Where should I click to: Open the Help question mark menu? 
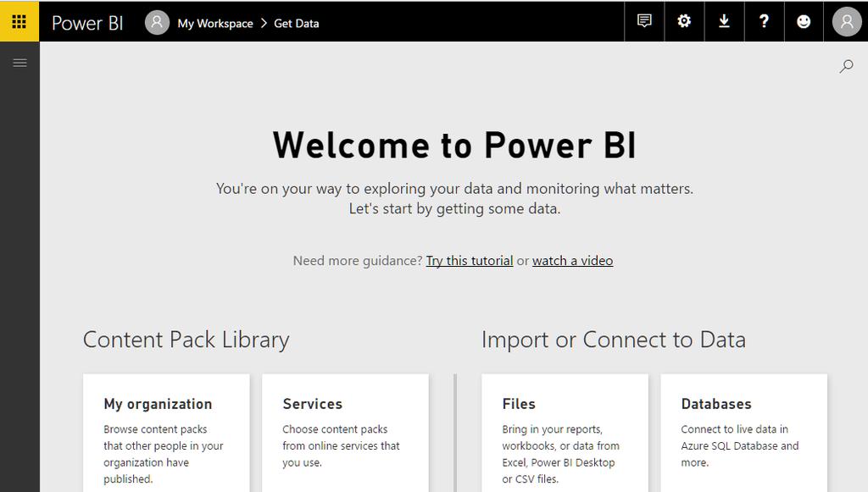[x=764, y=21]
